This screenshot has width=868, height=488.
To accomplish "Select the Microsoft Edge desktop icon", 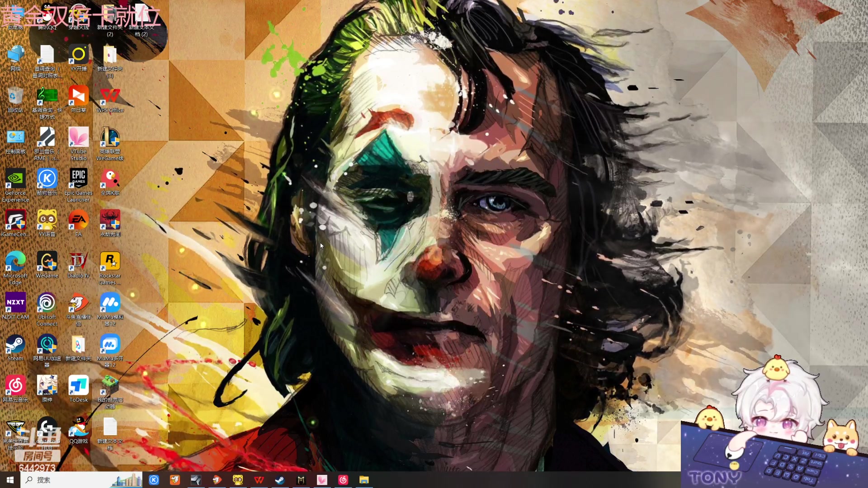I will tap(15, 268).
